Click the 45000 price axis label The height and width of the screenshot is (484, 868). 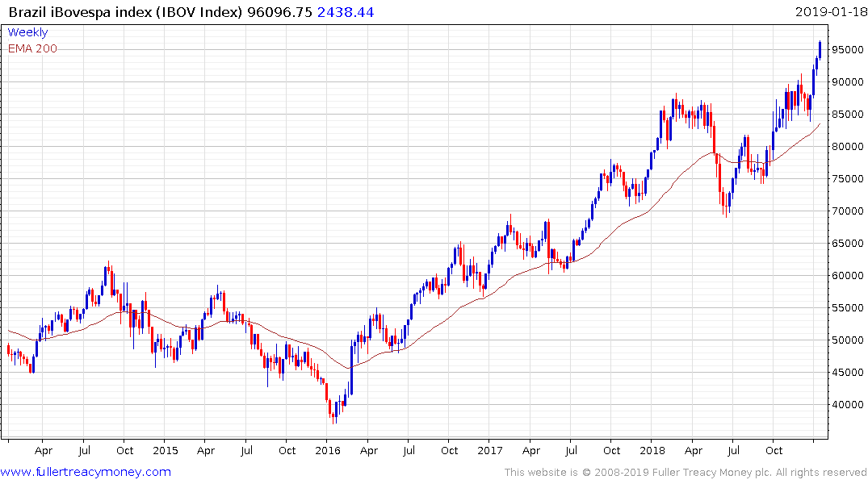click(847, 372)
